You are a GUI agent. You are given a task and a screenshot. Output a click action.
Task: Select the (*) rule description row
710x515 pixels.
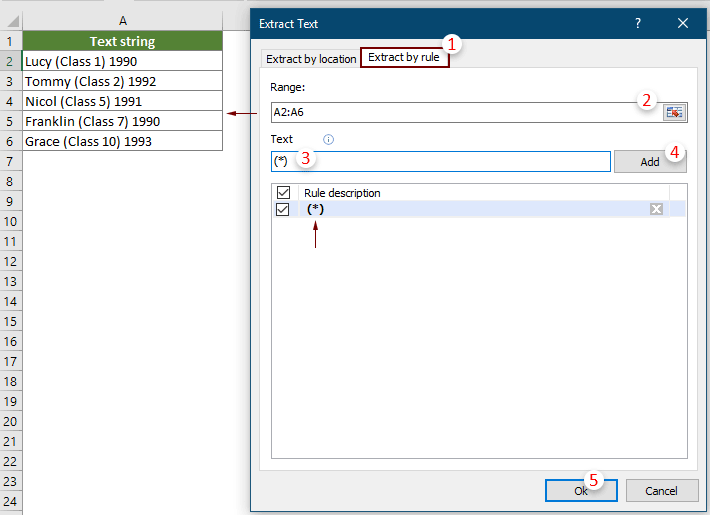point(470,209)
